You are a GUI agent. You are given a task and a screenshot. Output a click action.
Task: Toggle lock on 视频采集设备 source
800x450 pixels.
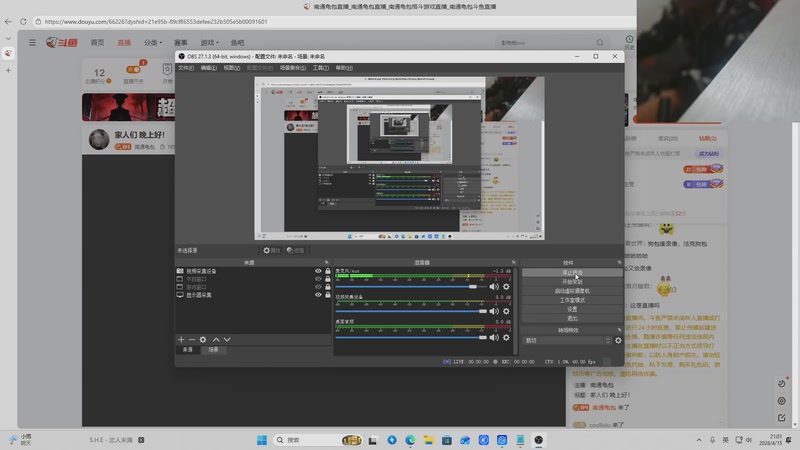(328, 271)
